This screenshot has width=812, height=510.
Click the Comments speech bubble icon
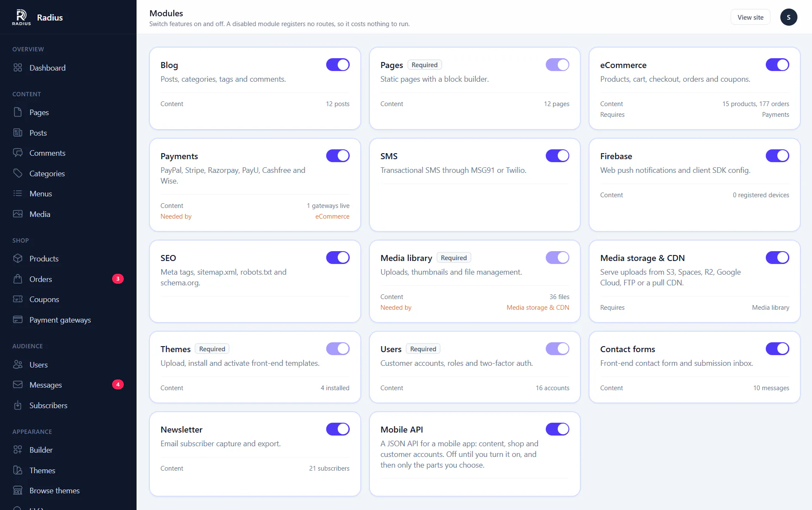pos(18,153)
